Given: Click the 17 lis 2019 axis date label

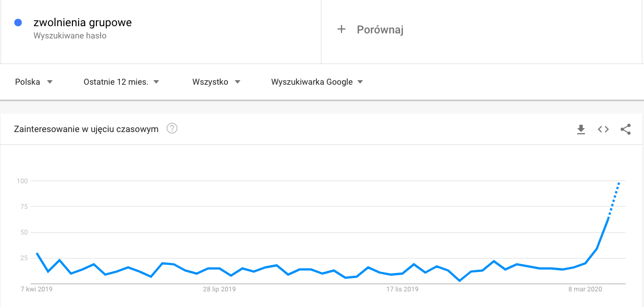Looking at the screenshot, I should coord(402,289).
